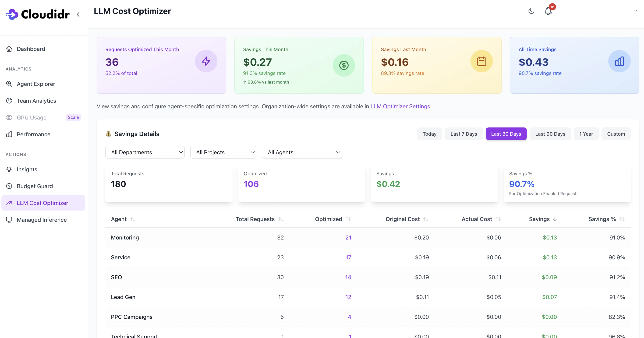Open the LLM Optimizer Settings link
Viewport: 644px width, 338px height.
400,106
